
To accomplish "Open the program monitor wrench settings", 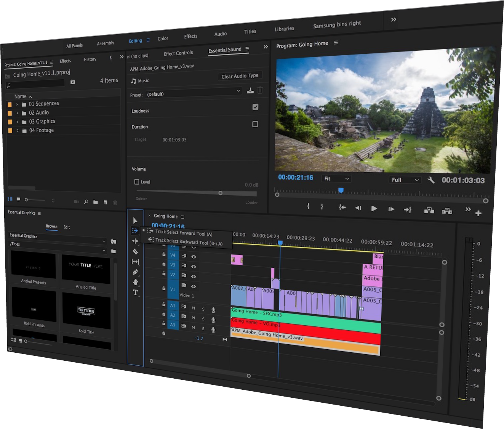I will coord(431,180).
